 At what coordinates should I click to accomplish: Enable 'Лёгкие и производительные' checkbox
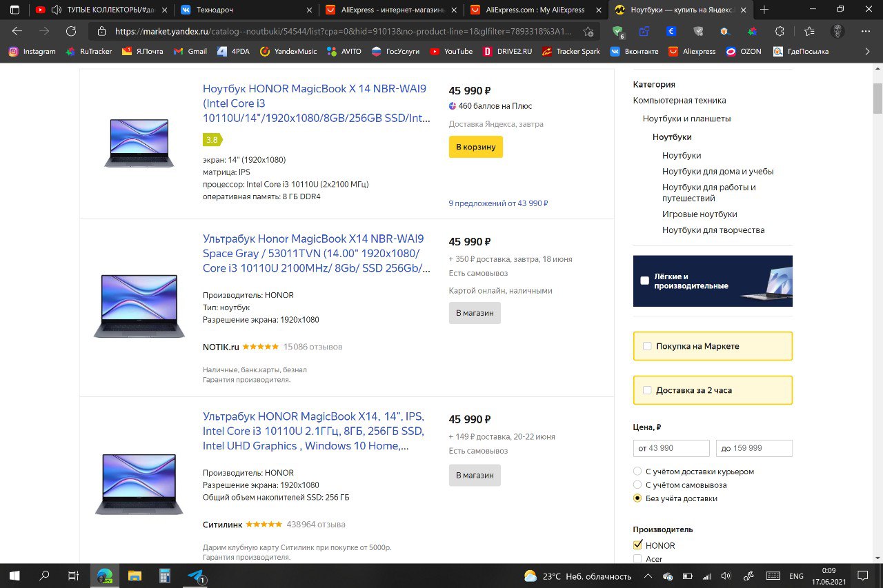[644, 281]
